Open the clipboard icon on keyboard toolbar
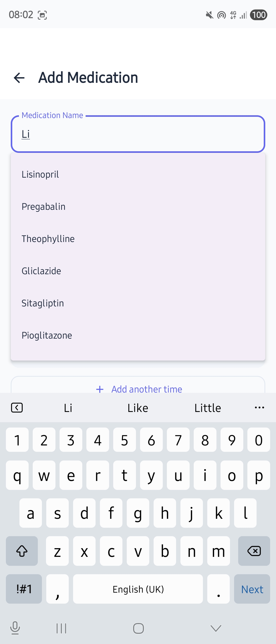Screen dimensions: 276x644 coord(17,408)
